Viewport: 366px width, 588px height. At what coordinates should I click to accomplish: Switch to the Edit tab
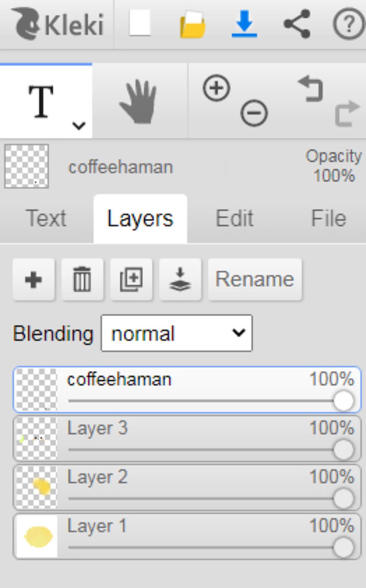click(234, 218)
